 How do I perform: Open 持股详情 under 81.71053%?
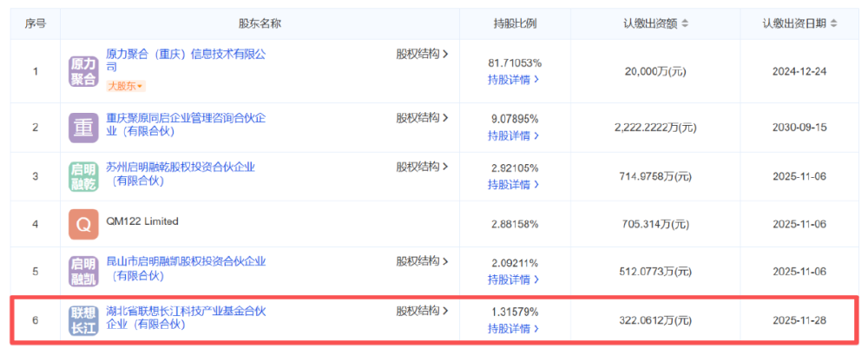513,80
